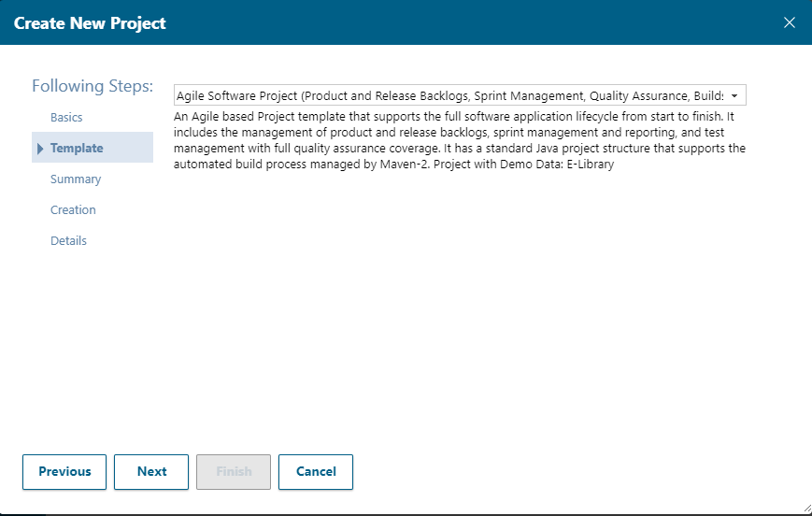Click the resize grip in dialog corner
The image size is (812, 516).
point(805,508)
